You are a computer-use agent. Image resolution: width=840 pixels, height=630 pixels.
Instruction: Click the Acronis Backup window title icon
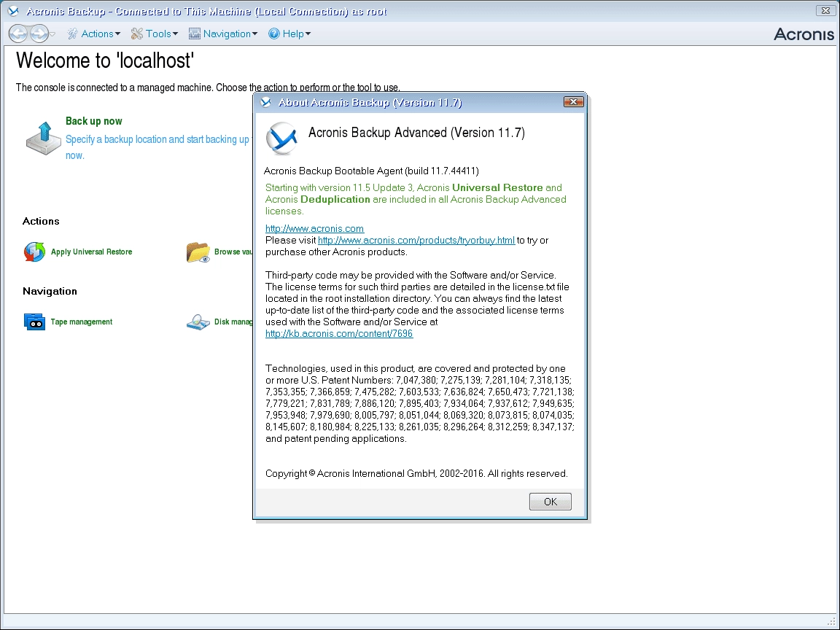pyautogui.click(x=13, y=11)
